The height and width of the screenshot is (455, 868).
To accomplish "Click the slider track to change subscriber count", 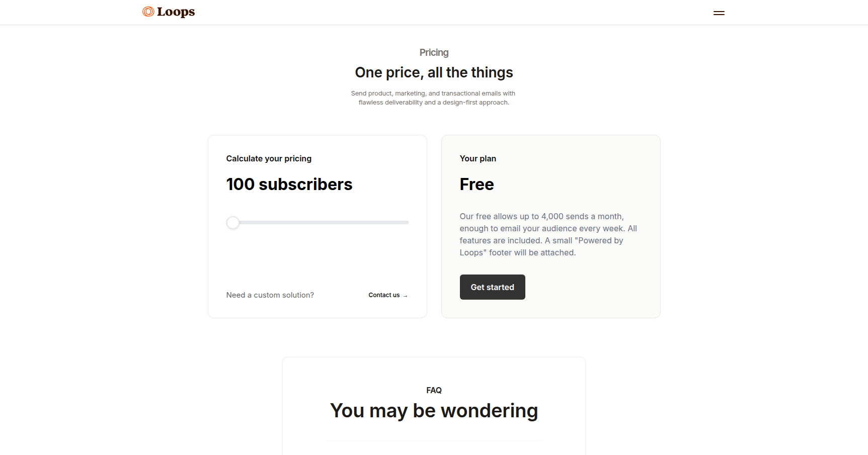I will pos(317,222).
